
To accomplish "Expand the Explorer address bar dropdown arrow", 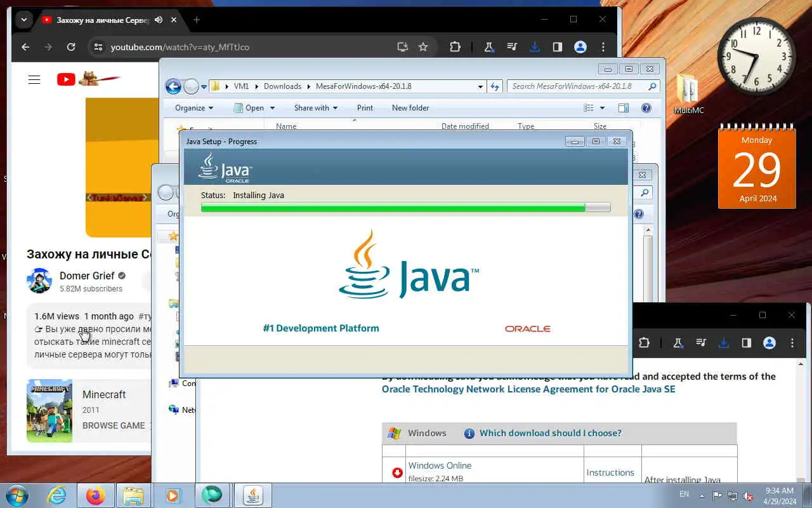I will pos(480,86).
